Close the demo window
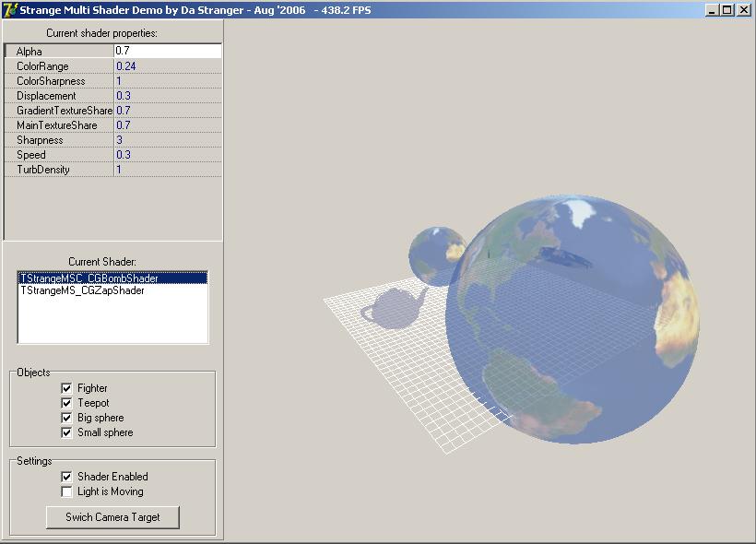 coord(743,9)
